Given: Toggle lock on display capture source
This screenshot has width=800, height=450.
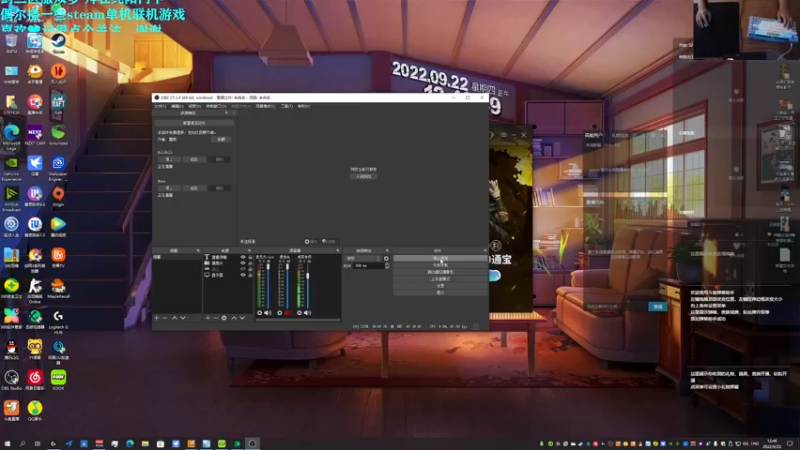Looking at the screenshot, I should pos(250,274).
